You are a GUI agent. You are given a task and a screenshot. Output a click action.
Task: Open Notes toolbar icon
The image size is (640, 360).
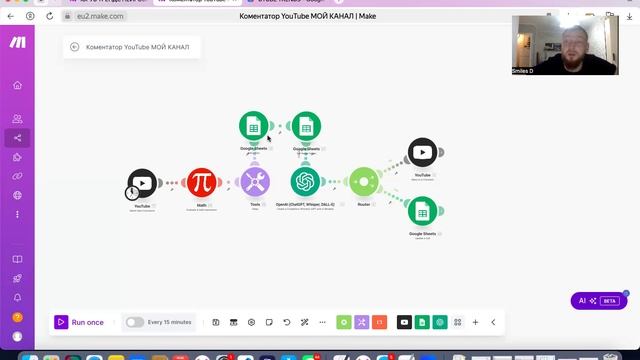(269, 322)
